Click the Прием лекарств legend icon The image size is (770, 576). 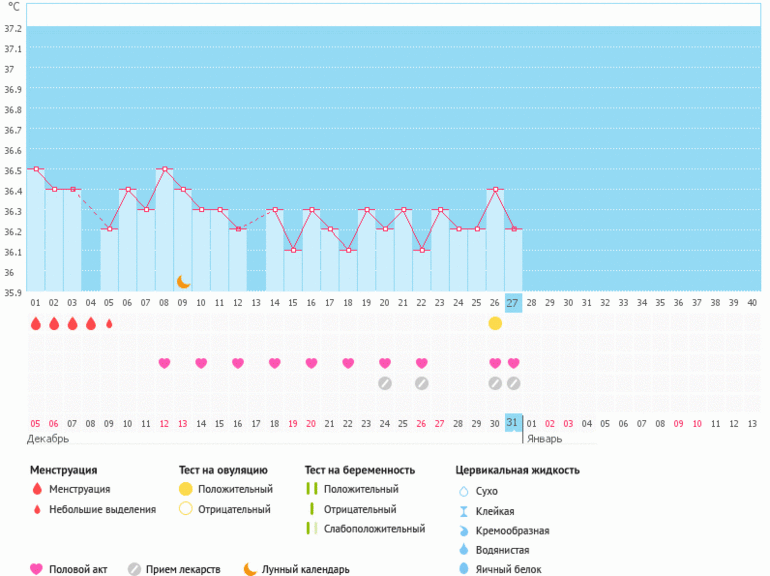(x=134, y=569)
